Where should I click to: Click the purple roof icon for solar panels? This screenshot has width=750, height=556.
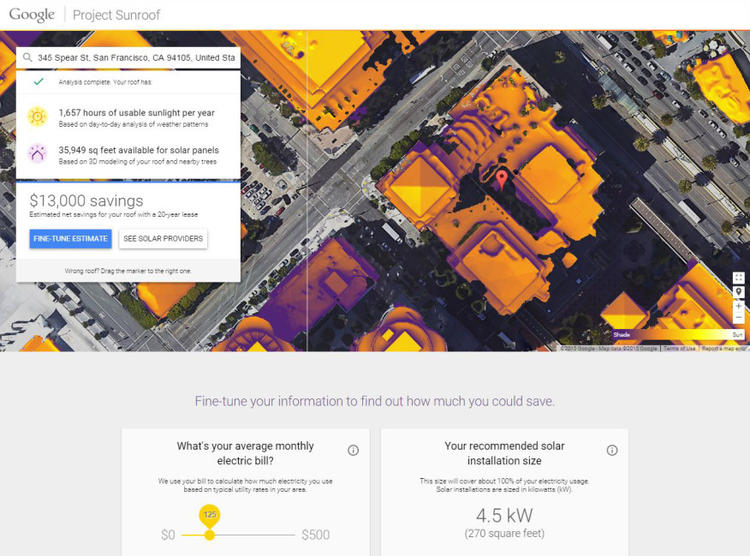click(x=37, y=155)
